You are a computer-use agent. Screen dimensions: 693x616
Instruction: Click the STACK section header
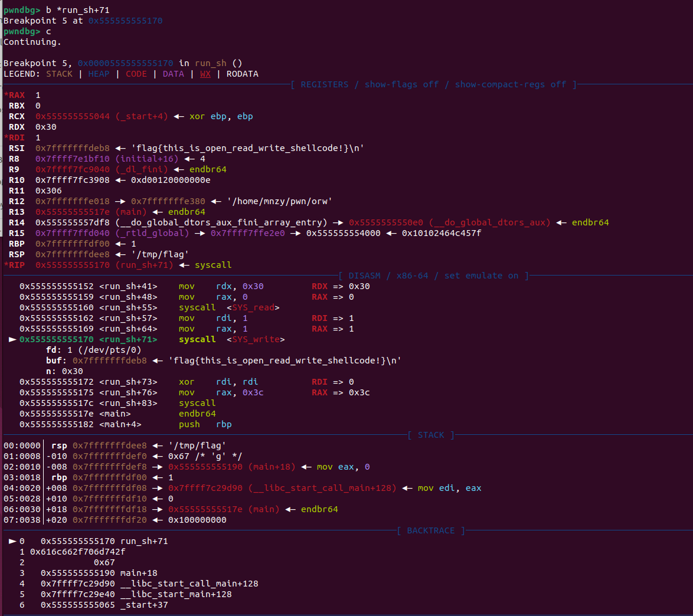(x=431, y=435)
